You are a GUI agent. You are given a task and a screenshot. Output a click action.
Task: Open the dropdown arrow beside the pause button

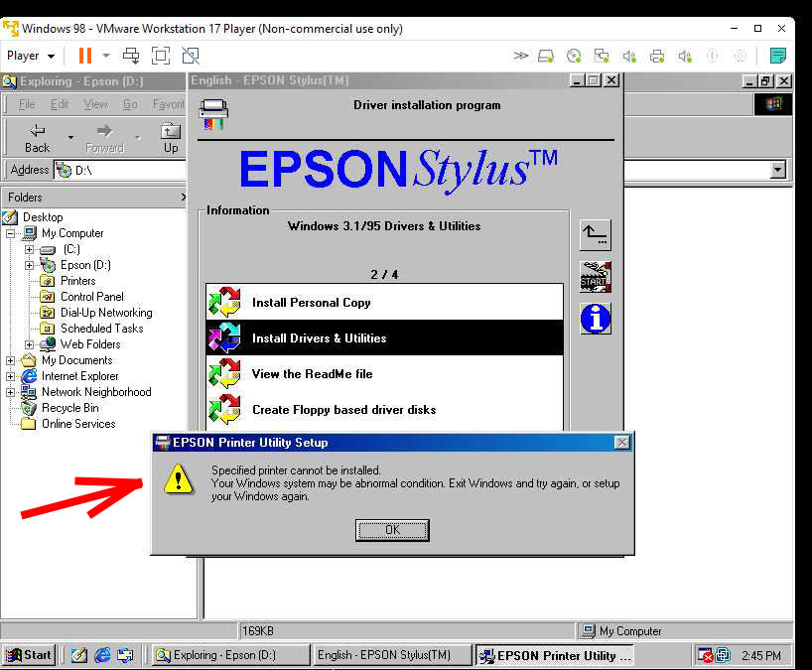pos(106,56)
